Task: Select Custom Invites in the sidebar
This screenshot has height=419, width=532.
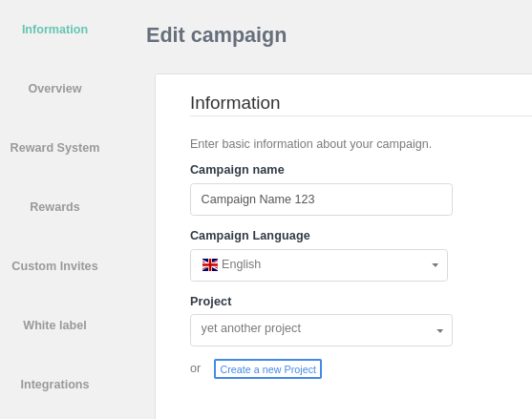Action: point(55,266)
